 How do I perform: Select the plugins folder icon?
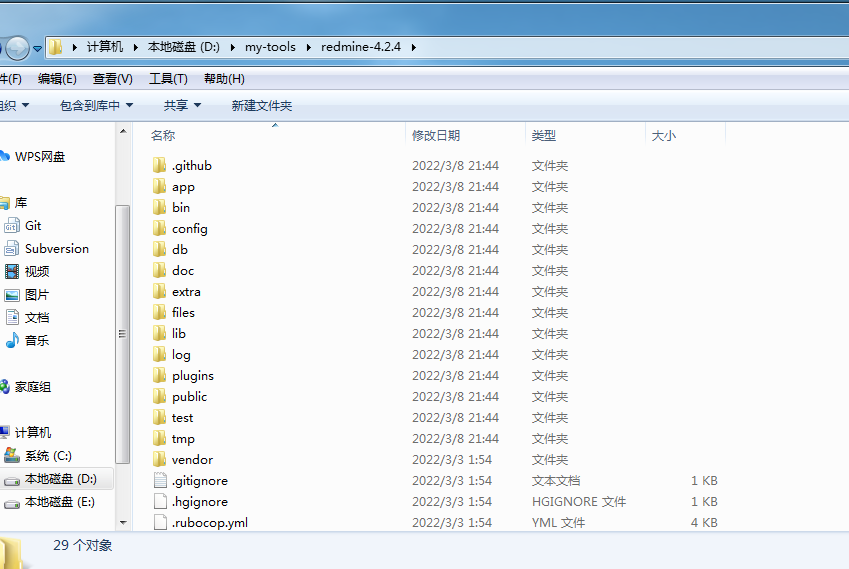(160, 376)
